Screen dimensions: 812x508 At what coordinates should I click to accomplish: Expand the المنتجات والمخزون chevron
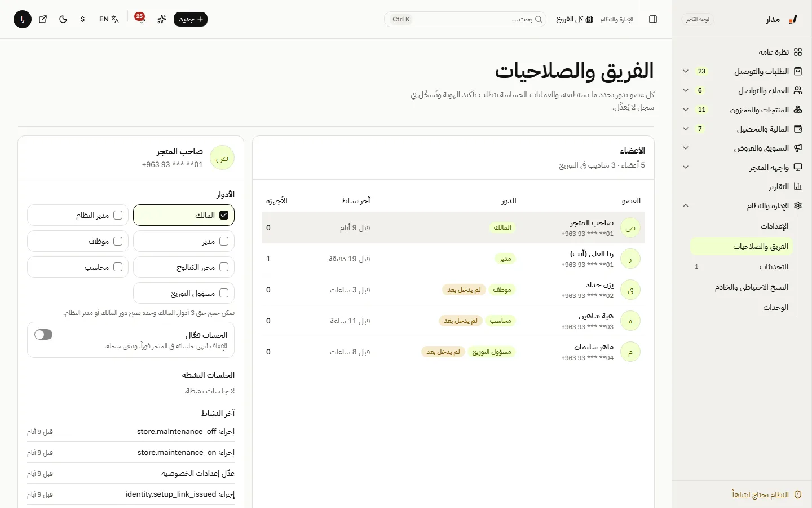point(686,110)
